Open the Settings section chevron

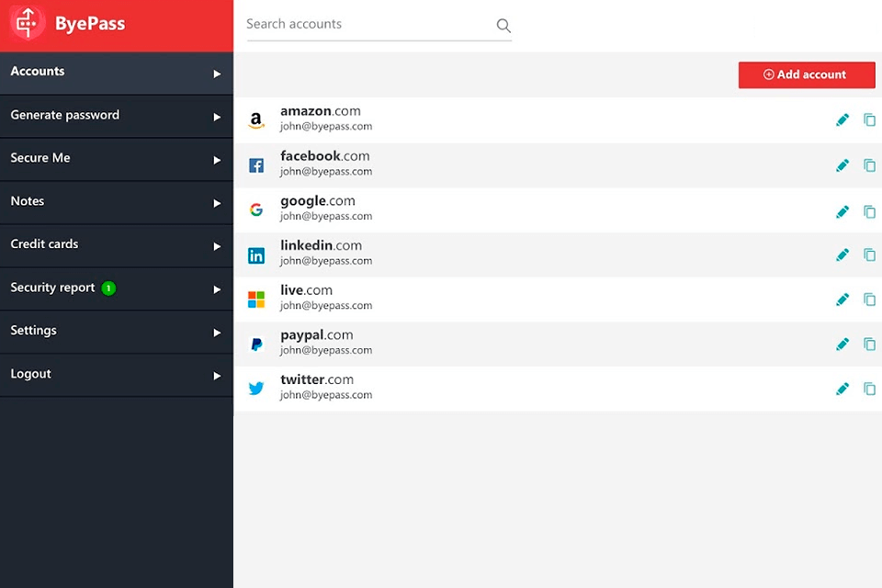(217, 332)
